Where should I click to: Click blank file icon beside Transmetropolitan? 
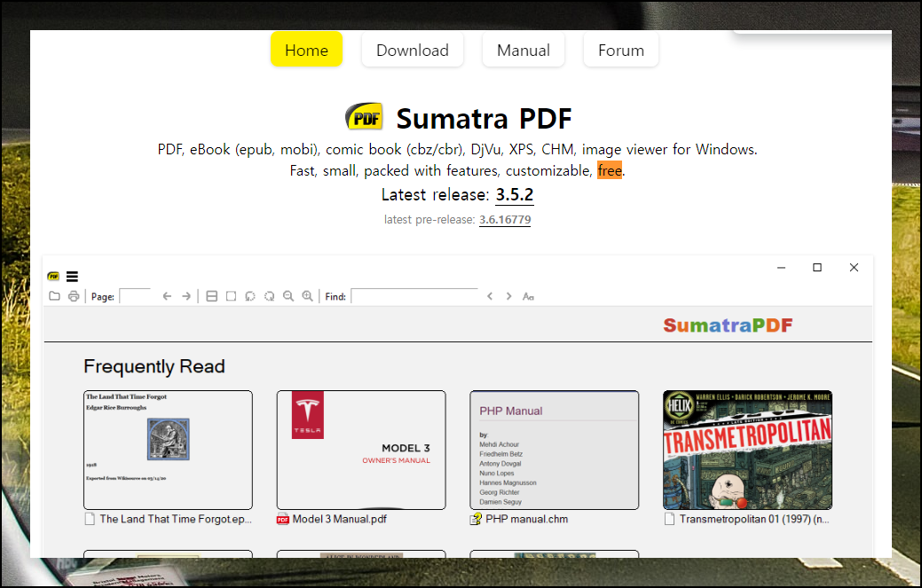[x=669, y=520]
